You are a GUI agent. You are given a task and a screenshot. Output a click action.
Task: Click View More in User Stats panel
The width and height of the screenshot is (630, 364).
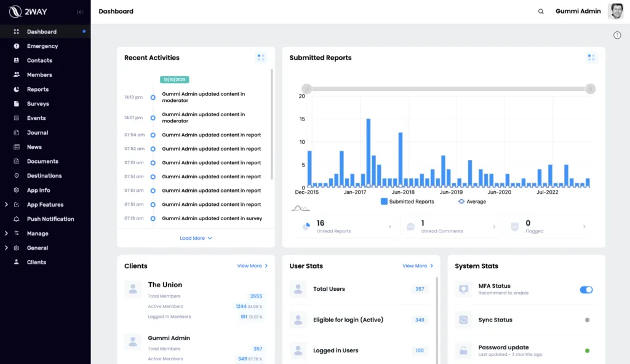pos(418,266)
